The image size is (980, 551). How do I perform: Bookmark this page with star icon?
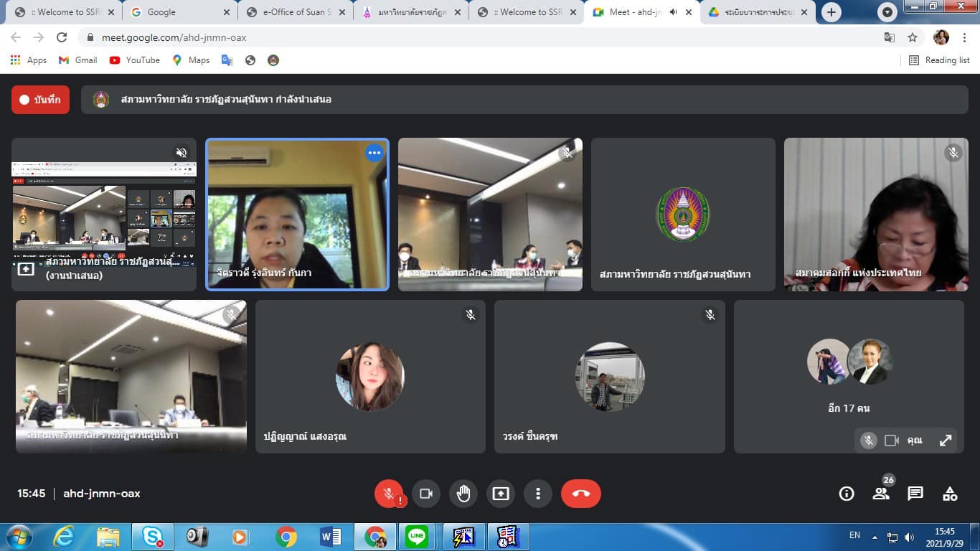[x=913, y=37]
